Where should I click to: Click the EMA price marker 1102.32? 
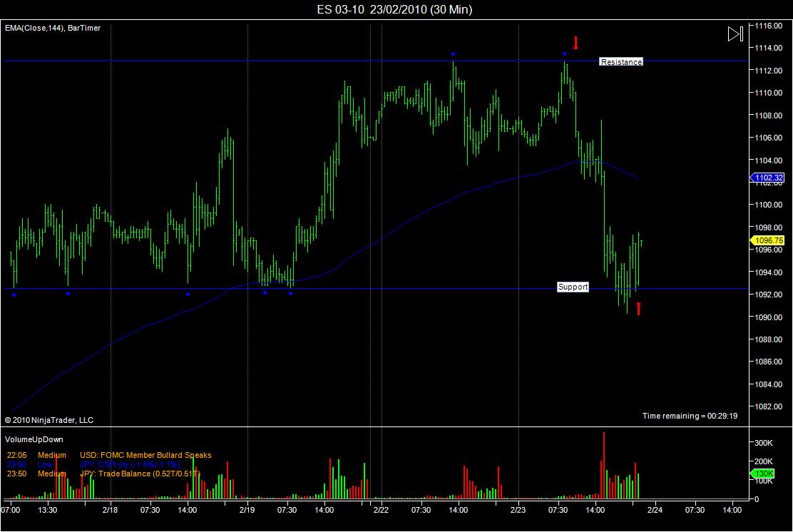coord(767,178)
